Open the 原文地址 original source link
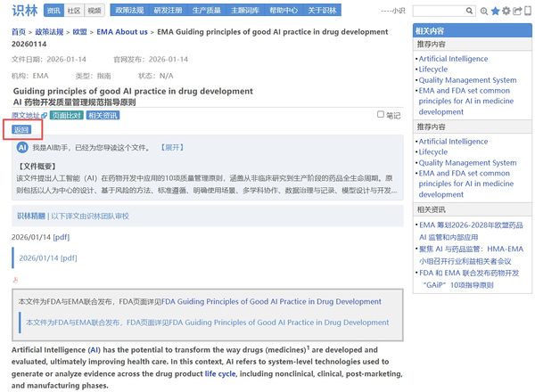The width and height of the screenshot is (535, 392). point(29,116)
